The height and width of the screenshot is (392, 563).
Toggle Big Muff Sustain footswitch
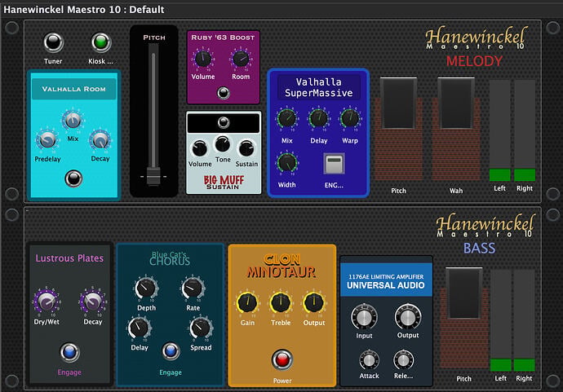(x=224, y=123)
